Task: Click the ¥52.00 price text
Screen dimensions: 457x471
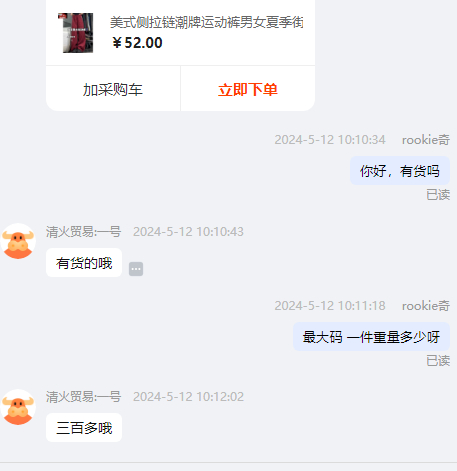Action: [x=137, y=43]
